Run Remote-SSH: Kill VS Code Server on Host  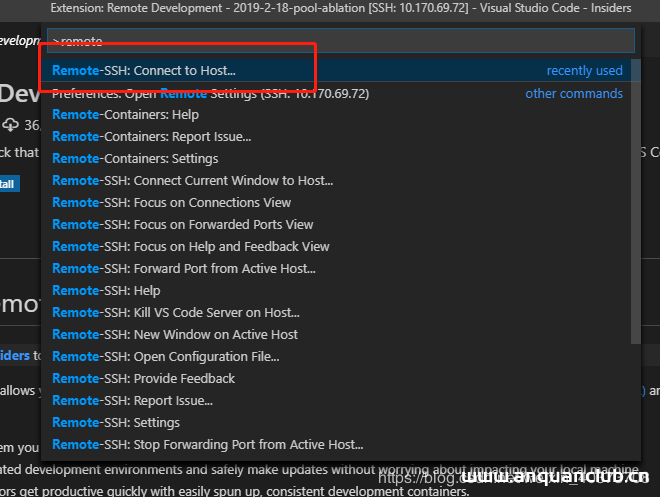(336, 312)
